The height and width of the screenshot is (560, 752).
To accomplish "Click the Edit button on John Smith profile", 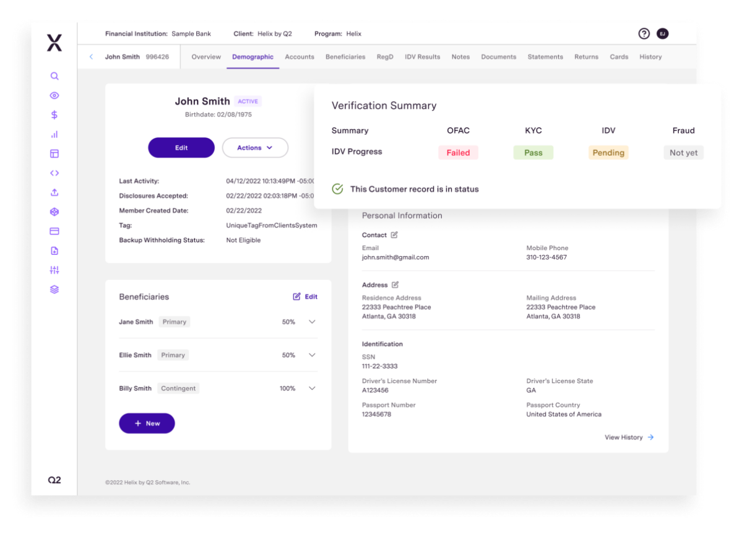I will pyautogui.click(x=181, y=148).
